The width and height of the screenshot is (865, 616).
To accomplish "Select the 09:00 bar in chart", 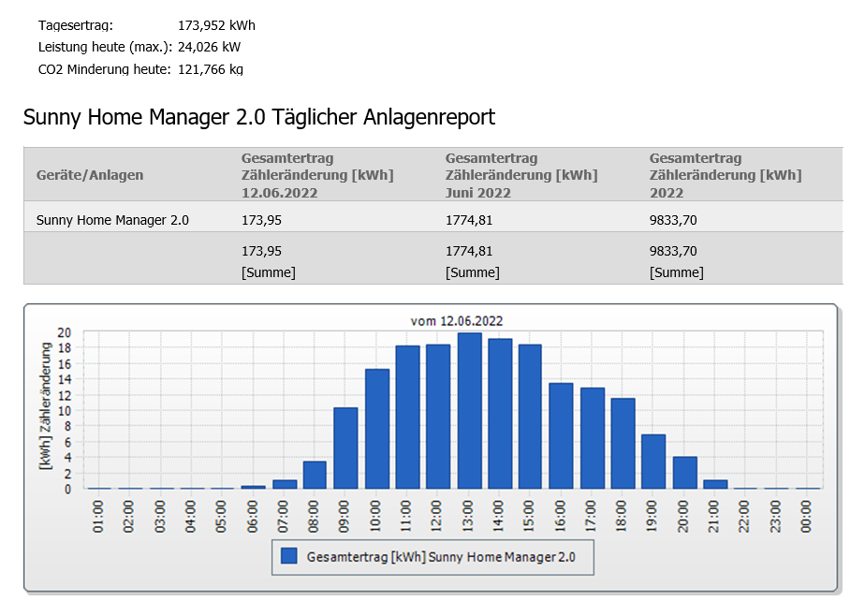I will 345,447.
